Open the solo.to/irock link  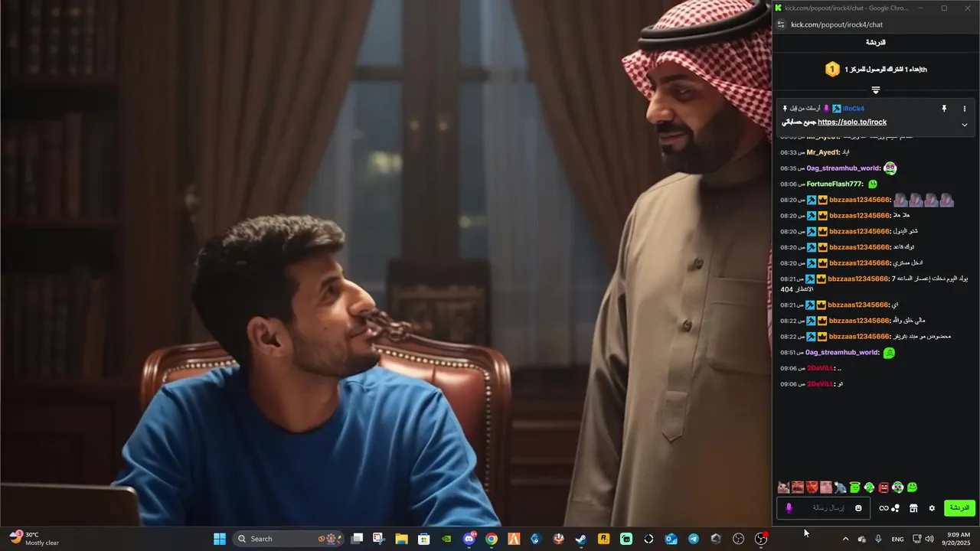click(852, 122)
